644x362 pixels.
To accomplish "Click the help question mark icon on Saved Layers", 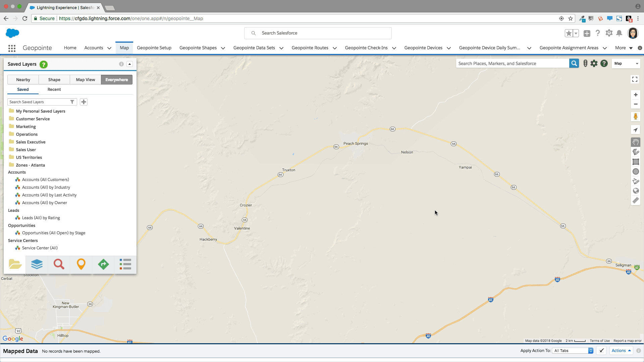I will tap(43, 64).
